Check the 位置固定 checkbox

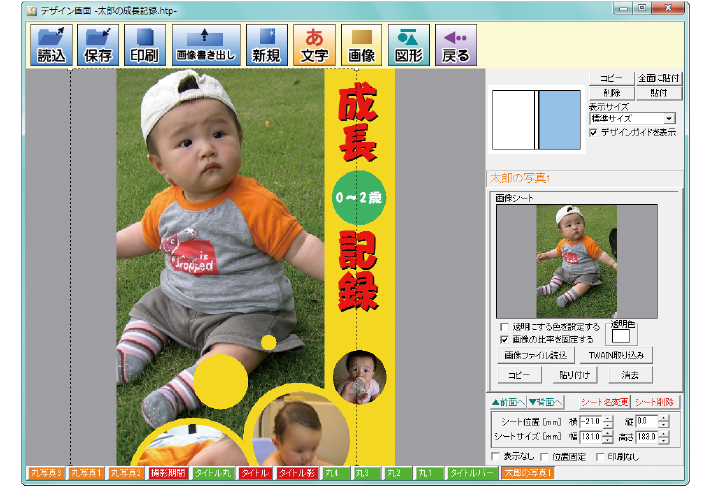(x=544, y=456)
